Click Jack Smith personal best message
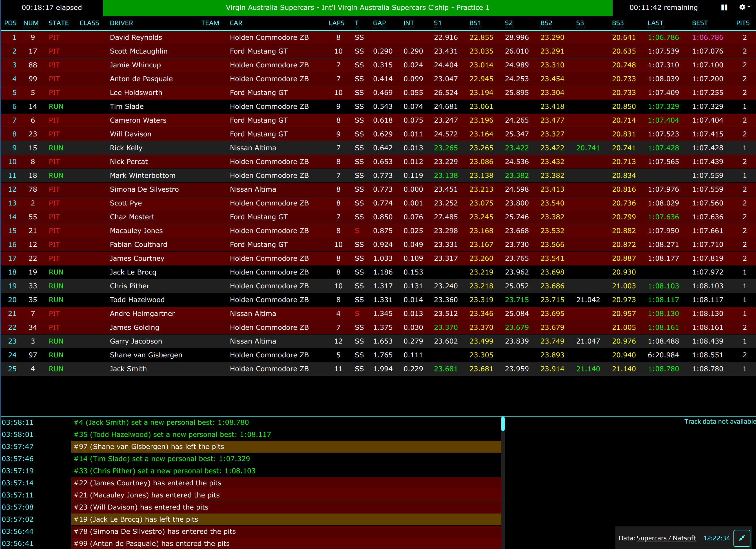The height and width of the screenshot is (549, 756). point(161,422)
